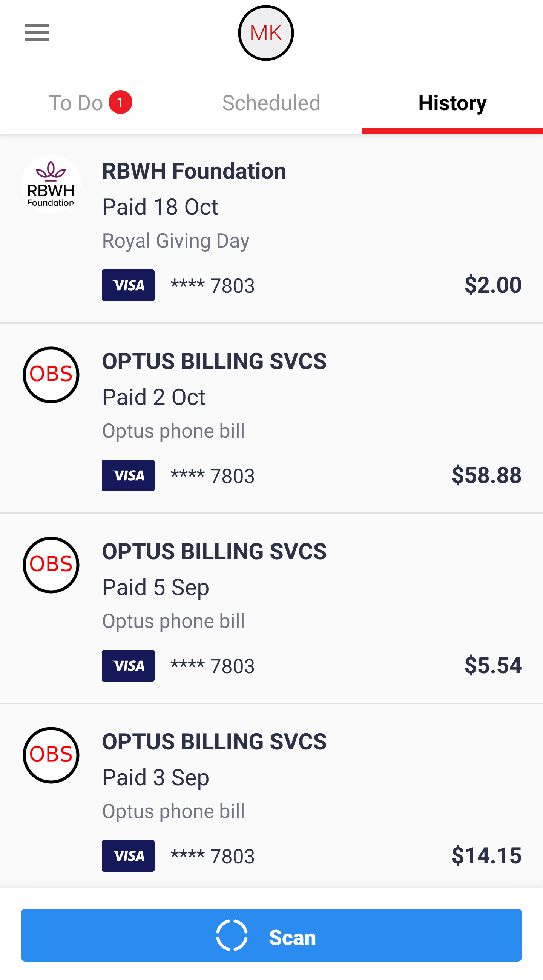Tap Visa card icon on $5.54 payment
The height and width of the screenshot is (980, 543).
click(128, 666)
